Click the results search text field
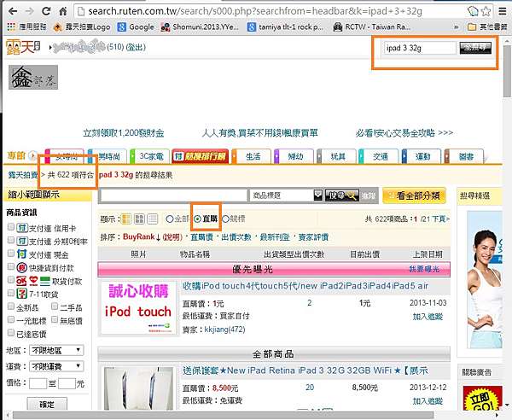 pos(174,195)
